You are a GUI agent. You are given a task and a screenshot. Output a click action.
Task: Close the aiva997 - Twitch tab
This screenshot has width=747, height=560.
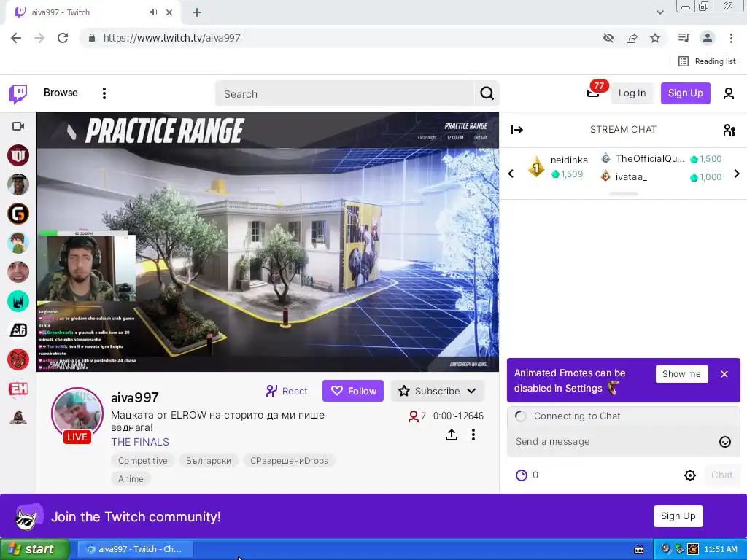[169, 12]
